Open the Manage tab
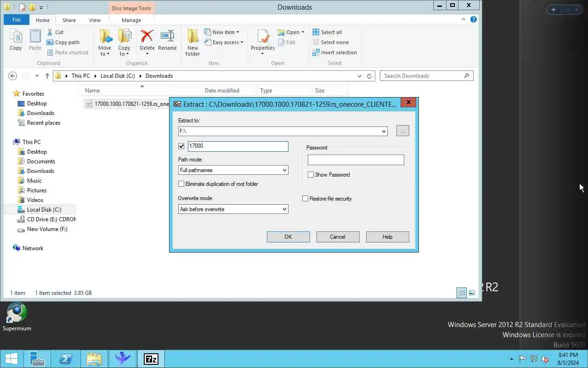 (131, 20)
